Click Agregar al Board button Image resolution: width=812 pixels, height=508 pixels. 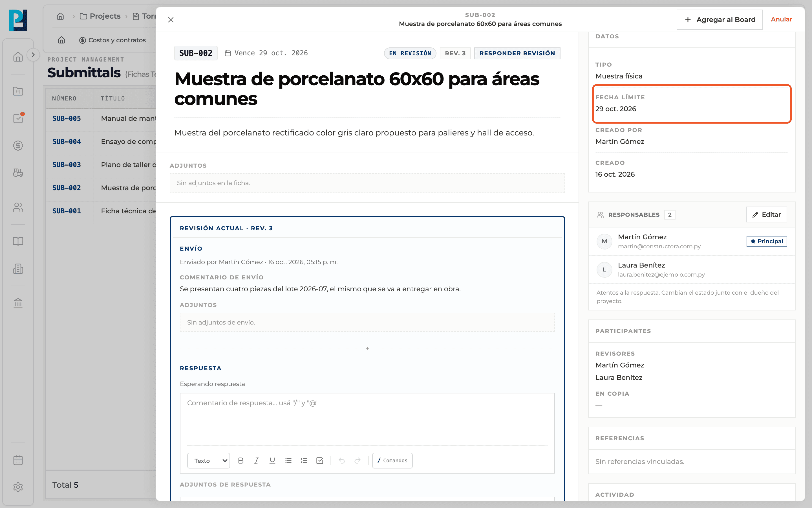point(720,20)
